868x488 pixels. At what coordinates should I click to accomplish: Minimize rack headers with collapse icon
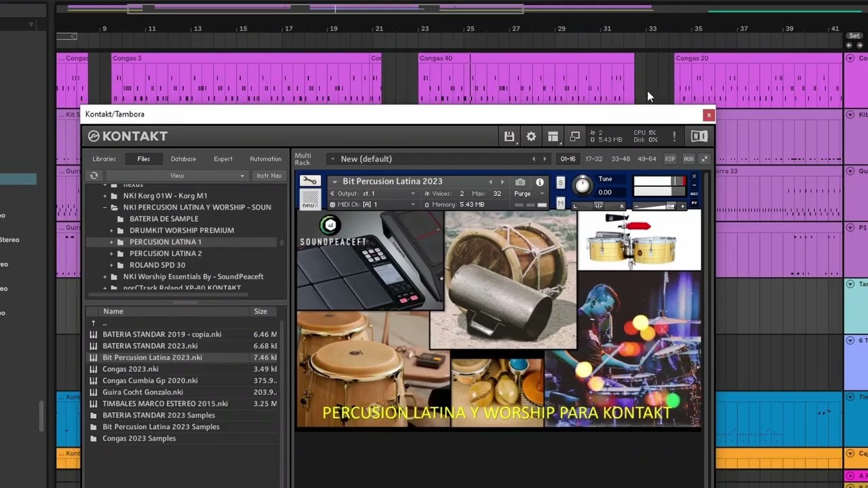[x=705, y=159]
